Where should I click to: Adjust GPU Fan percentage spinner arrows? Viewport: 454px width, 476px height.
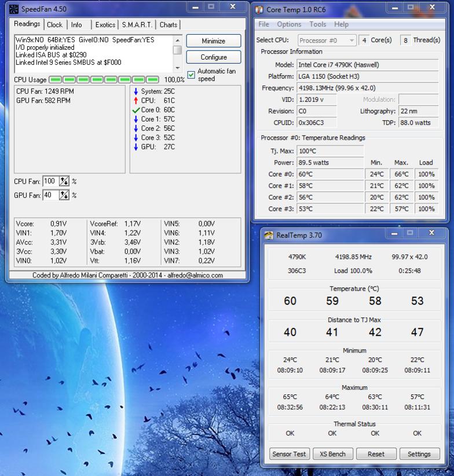tap(64, 195)
